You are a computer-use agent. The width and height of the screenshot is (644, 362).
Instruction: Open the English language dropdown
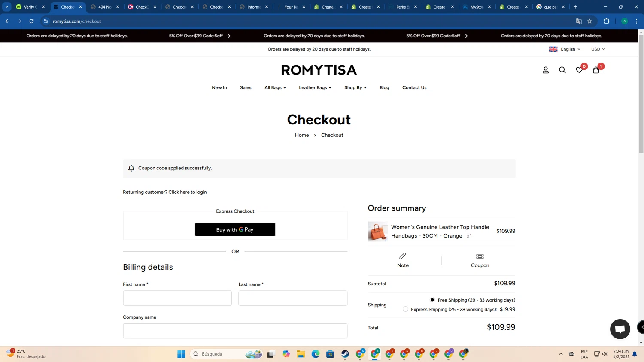click(565, 49)
